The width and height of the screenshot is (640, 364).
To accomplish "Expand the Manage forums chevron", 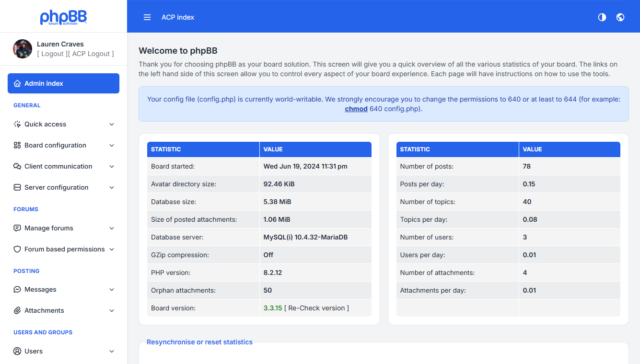I will tap(112, 228).
